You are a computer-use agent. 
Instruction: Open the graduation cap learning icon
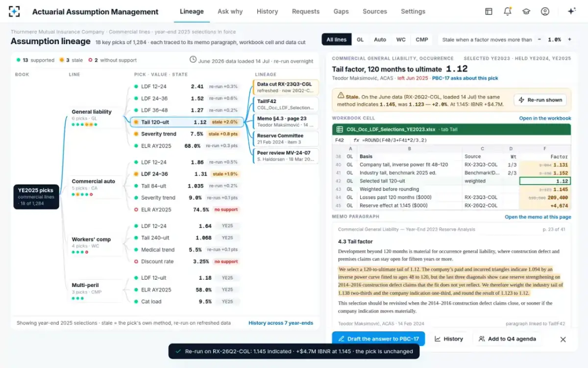(526, 11)
